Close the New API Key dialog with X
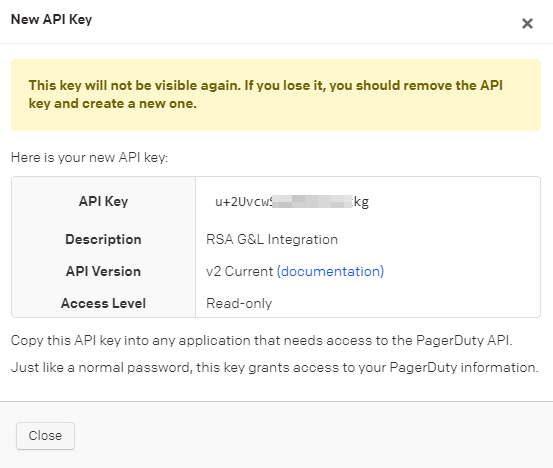 pos(527,24)
